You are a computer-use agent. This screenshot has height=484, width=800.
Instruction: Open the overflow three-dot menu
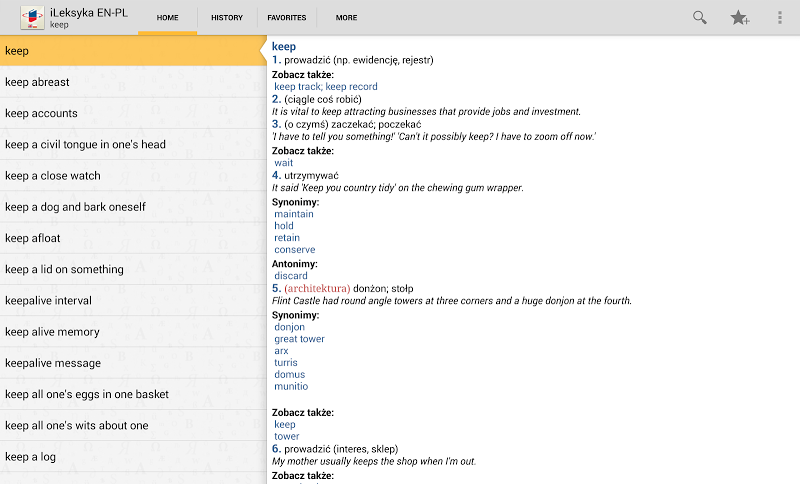(780, 17)
